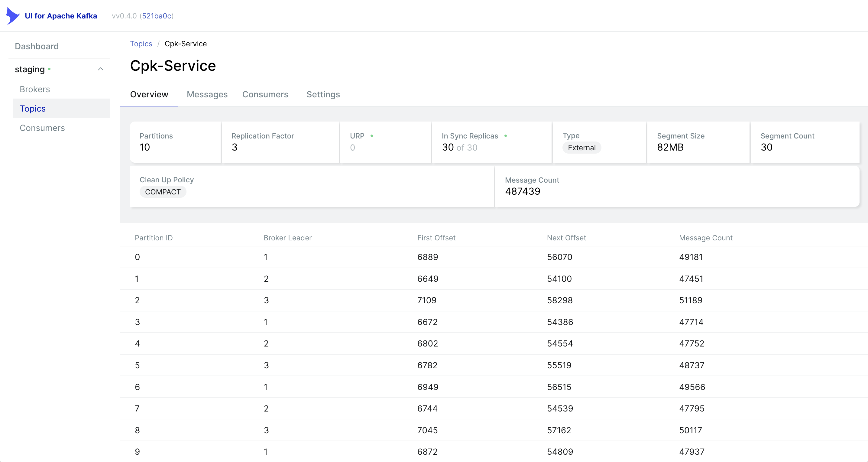Click the External type badge
The height and width of the screenshot is (462, 868).
coord(581,148)
